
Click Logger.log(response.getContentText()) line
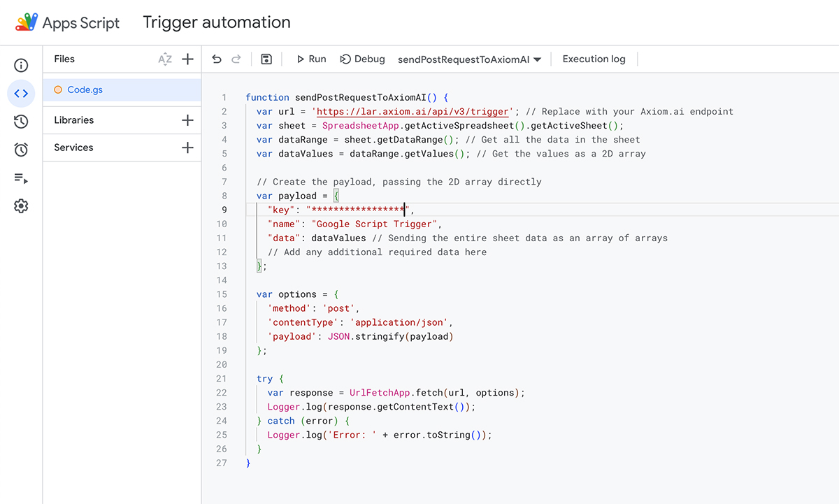(371, 407)
